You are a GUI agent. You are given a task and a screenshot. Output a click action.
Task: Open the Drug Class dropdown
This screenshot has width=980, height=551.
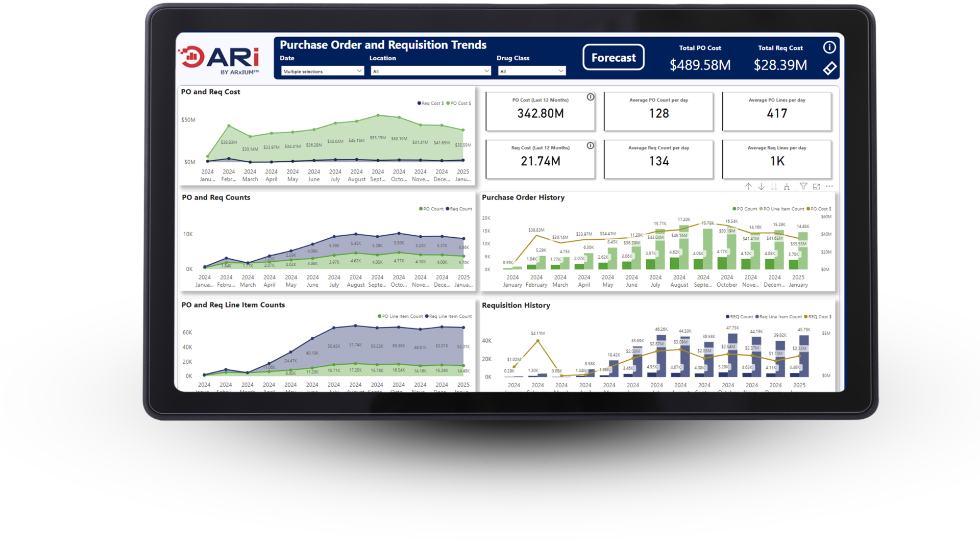coord(531,71)
